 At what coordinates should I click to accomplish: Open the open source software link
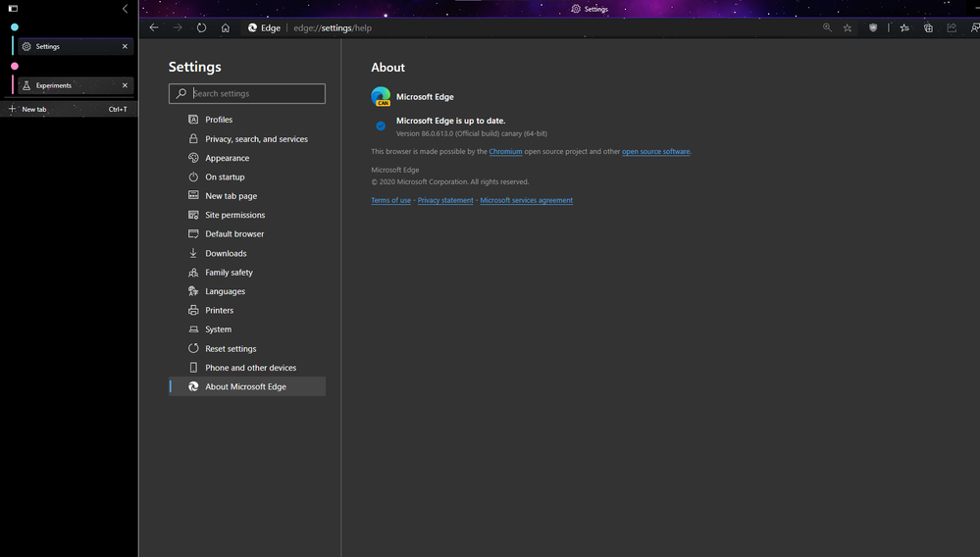(x=655, y=151)
